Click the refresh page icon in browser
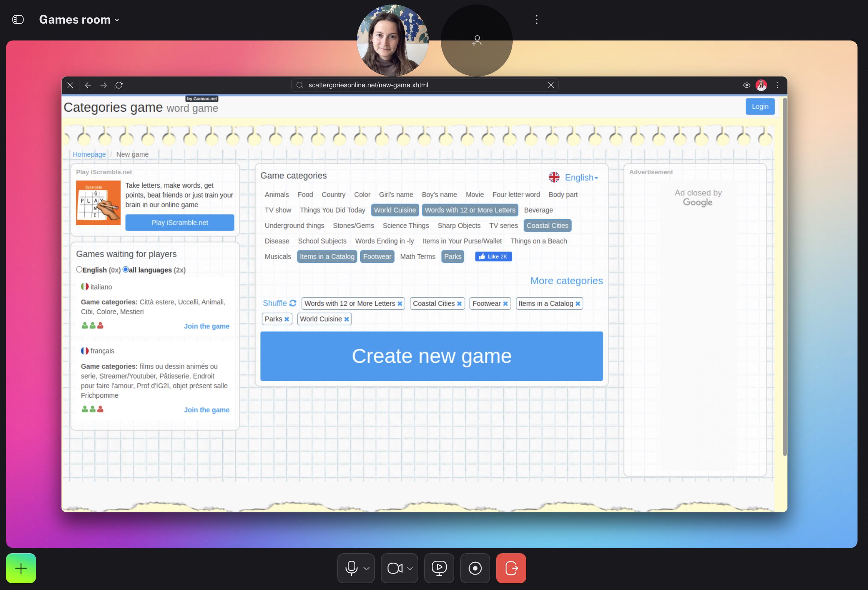 [x=120, y=84]
